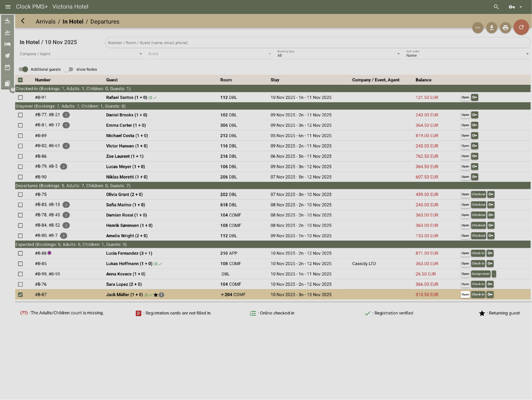Click the download icon button

pos(491,28)
